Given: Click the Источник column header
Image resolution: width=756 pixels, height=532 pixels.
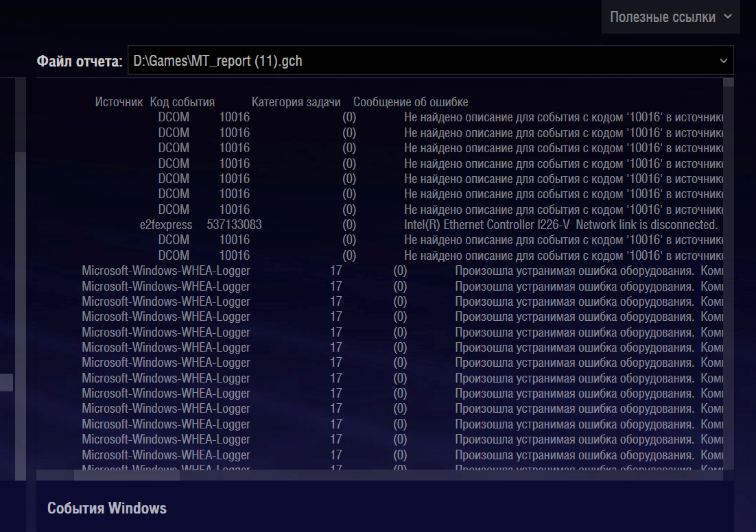Looking at the screenshot, I should tap(119, 102).
